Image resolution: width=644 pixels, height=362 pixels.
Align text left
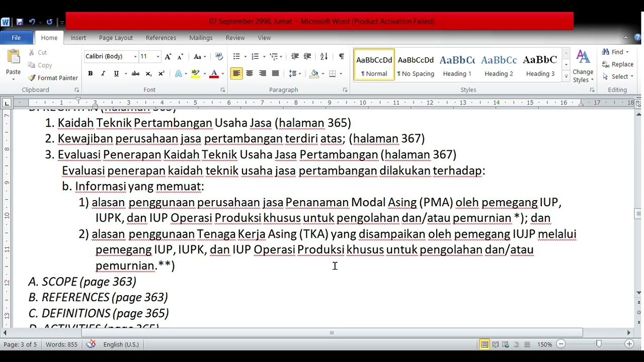(x=236, y=73)
